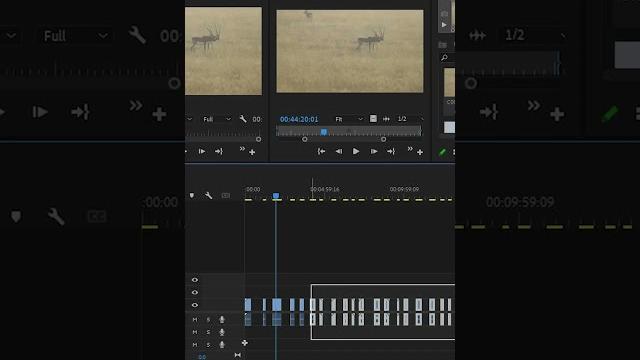Show more Program monitor transport controls chevrons
640x360 pixels.
click(x=410, y=149)
